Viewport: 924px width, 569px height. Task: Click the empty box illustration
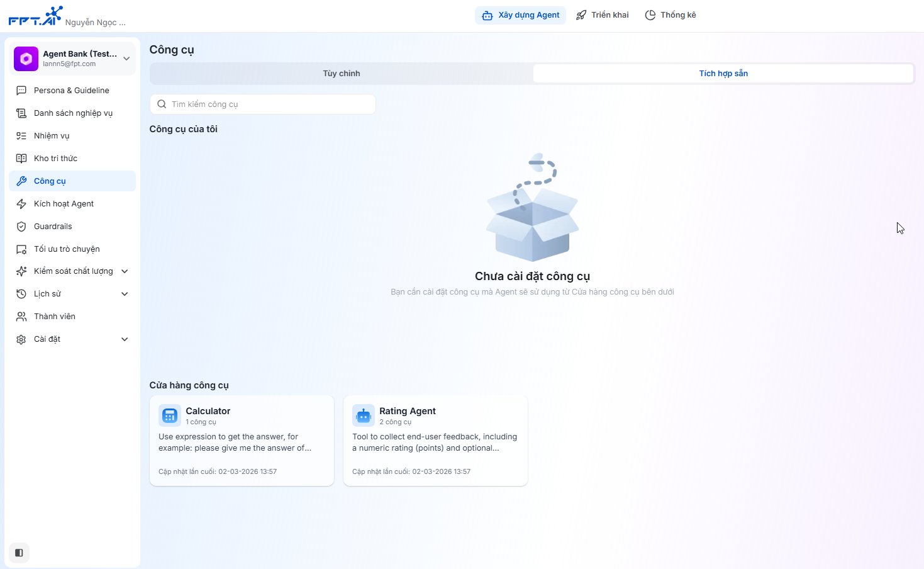tap(532, 207)
